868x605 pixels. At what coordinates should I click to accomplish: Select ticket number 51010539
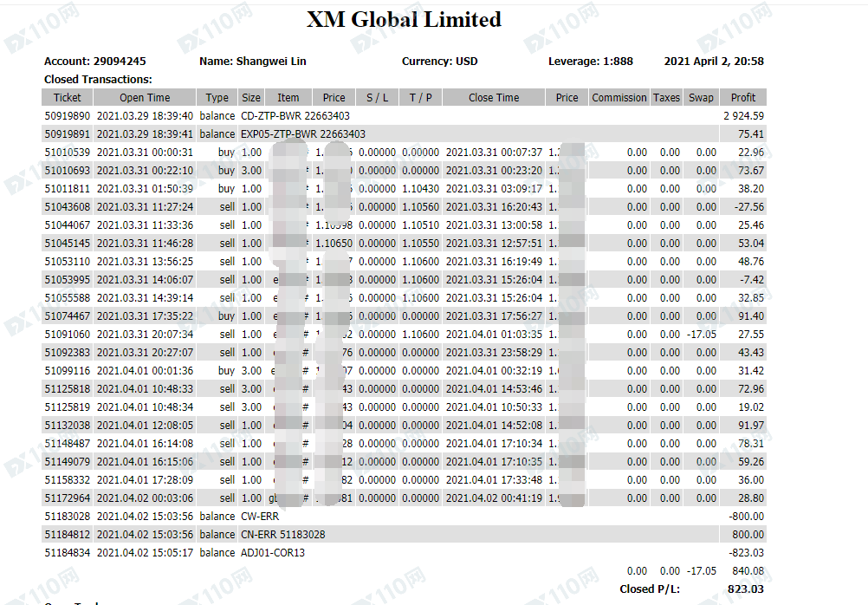pyautogui.click(x=67, y=153)
